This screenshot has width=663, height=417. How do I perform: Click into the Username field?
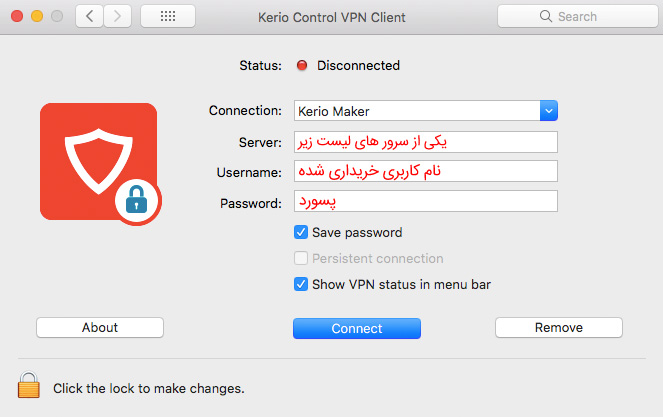(x=425, y=172)
